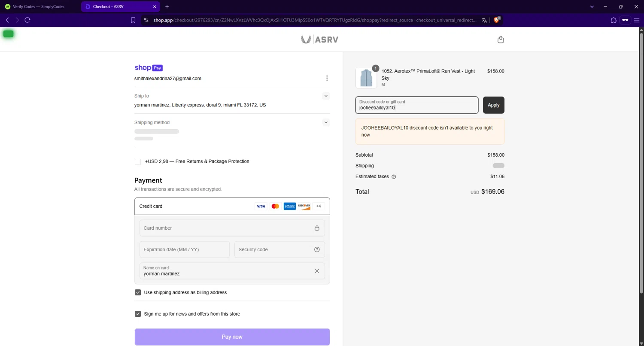Click the Security code field
Screen dimensions: 644x346
click(279, 249)
